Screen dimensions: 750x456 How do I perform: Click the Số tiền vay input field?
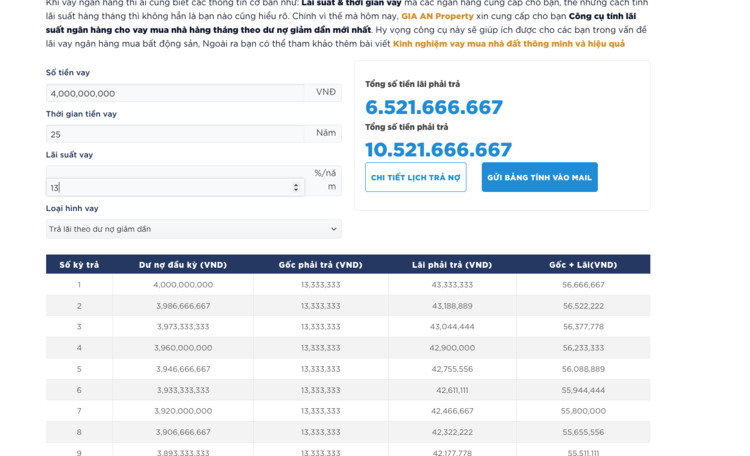click(x=175, y=93)
